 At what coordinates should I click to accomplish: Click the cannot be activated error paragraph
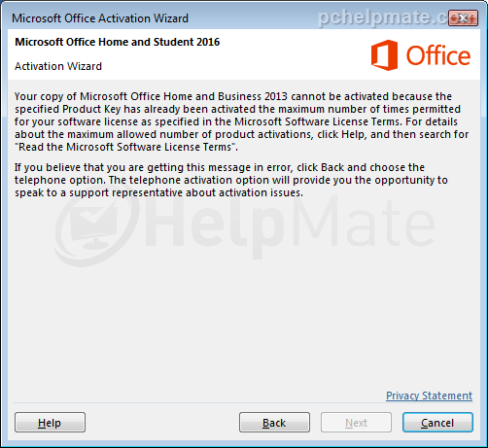[x=241, y=121]
